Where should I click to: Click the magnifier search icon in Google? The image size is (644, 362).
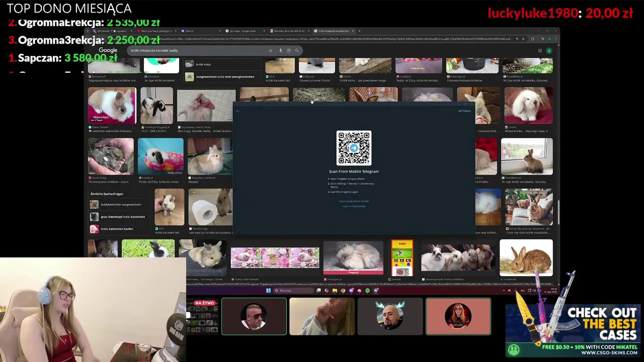click(x=297, y=50)
